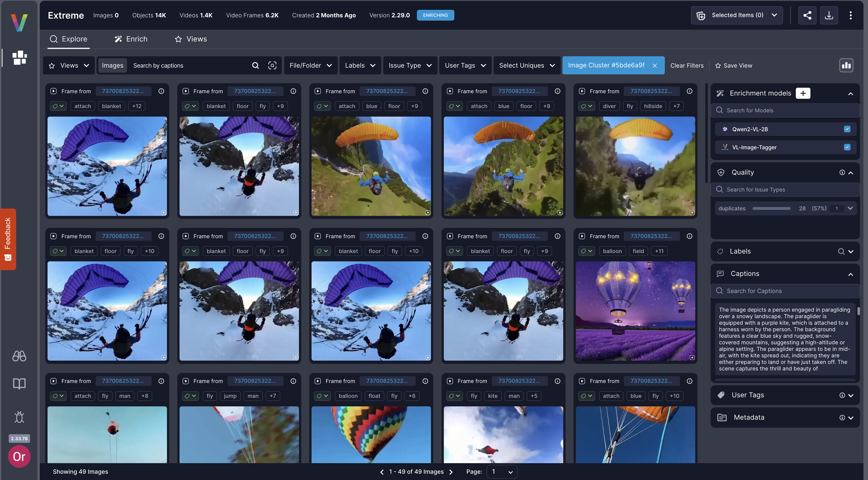Switch to the Views tab
The height and width of the screenshot is (480, 868).
pyautogui.click(x=191, y=39)
